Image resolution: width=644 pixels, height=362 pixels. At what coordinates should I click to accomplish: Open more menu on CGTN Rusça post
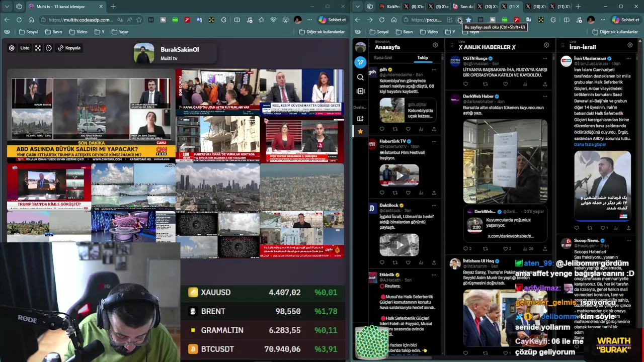click(545, 58)
